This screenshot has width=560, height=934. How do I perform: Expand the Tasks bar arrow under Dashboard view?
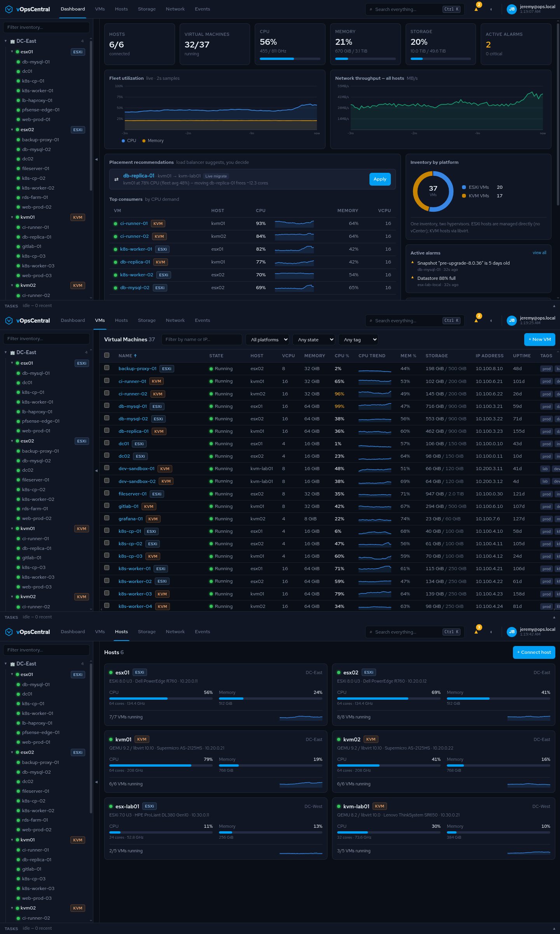tap(554, 306)
